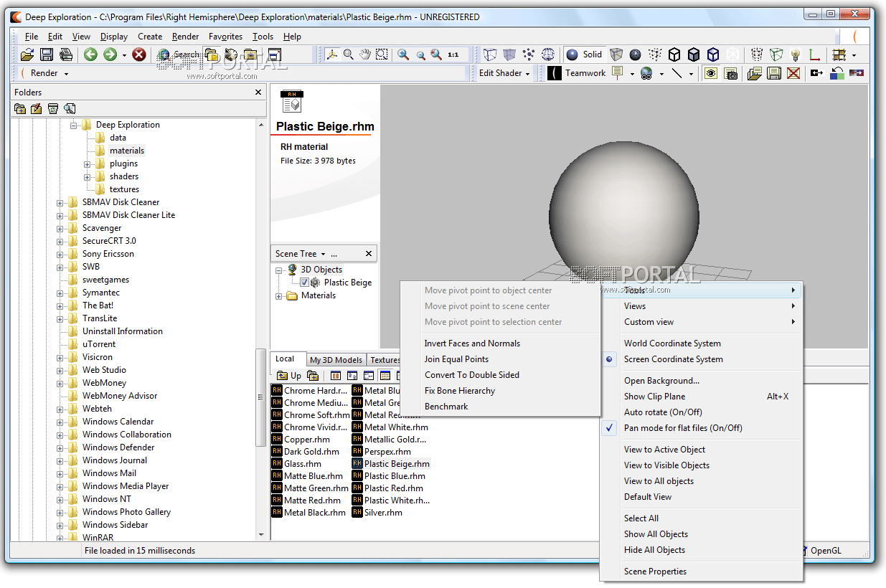
Task: Open the Create menu
Action: click(x=150, y=37)
